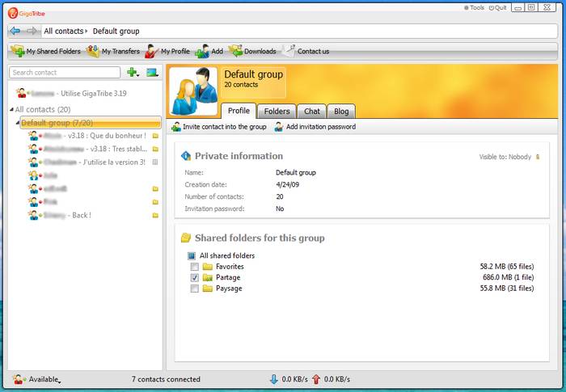Click All contacts (20) label
This screenshot has height=392, width=566.
click(x=43, y=109)
